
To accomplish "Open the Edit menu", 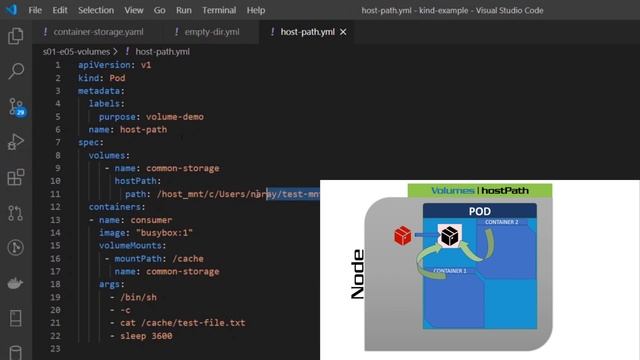I will click(60, 10).
